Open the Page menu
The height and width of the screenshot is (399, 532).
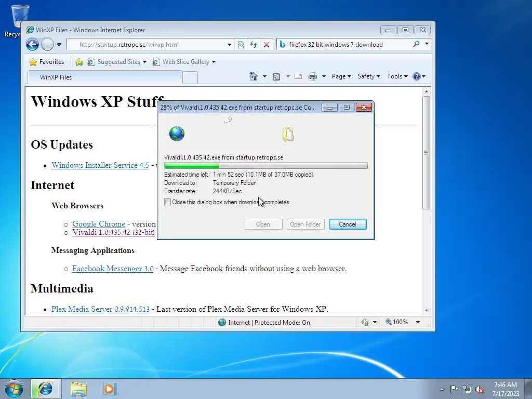click(x=341, y=76)
